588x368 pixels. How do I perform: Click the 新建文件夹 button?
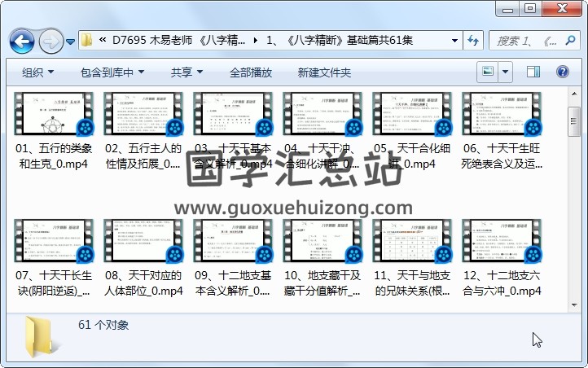click(324, 72)
